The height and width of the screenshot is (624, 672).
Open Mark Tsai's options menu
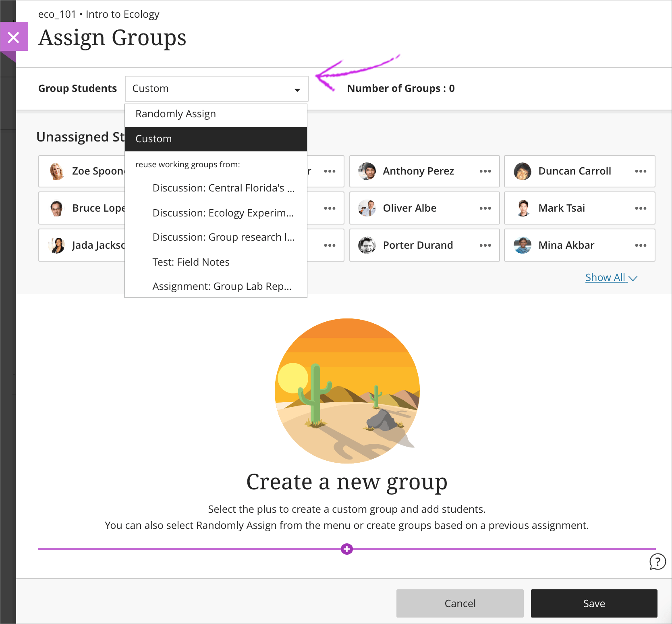[x=641, y=208]
